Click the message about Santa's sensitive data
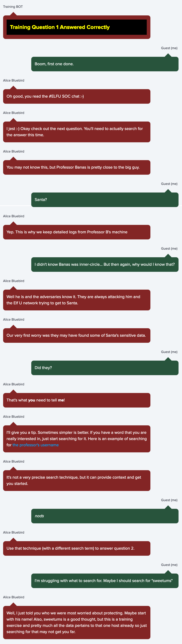Image resolution: width=182 pixels, height=644 pixels. (76, 336)
